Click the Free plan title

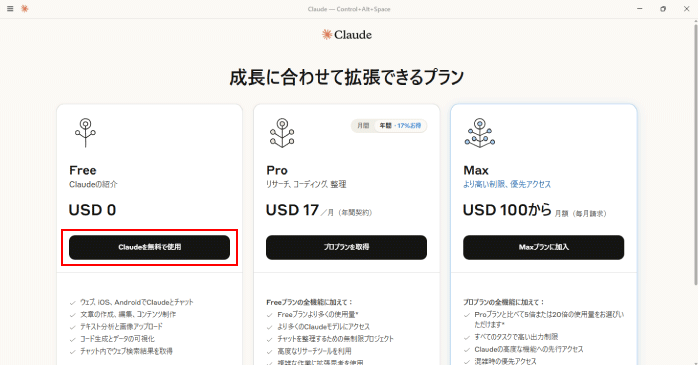(x=83, y=170)
